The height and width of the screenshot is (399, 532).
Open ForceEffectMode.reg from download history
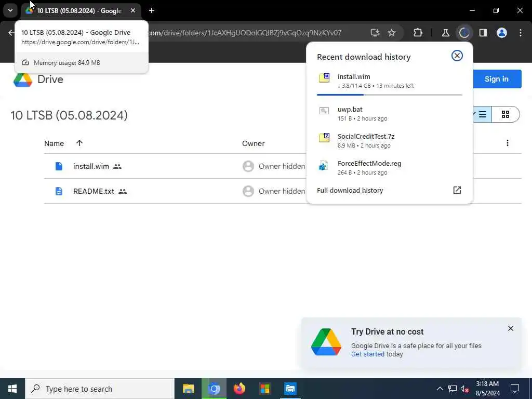pyautogui.click(x=390, y=168)
